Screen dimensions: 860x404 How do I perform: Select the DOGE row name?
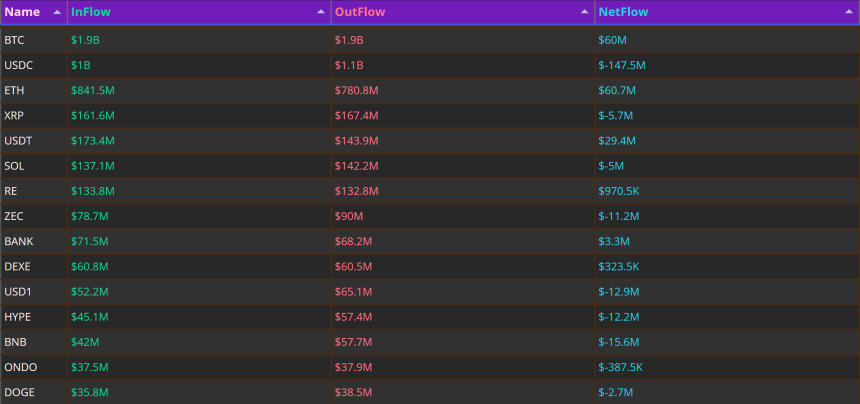18,393
